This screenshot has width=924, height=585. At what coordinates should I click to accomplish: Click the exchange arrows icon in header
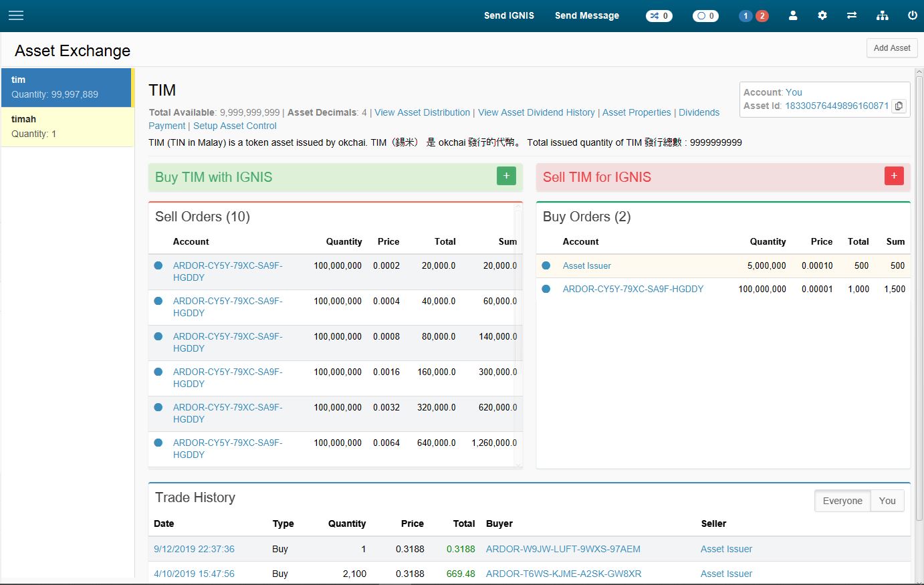click(x=852, y=15)
